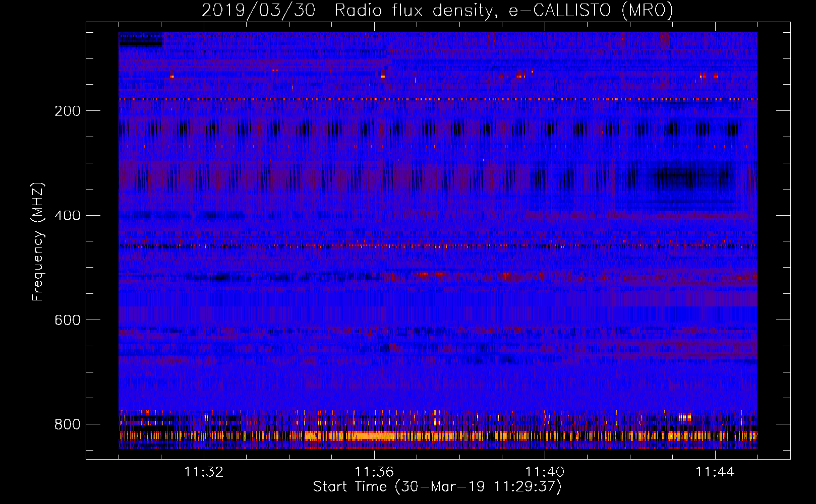
Task: Click the 11:40 time tick label
Action: (545, 472)
